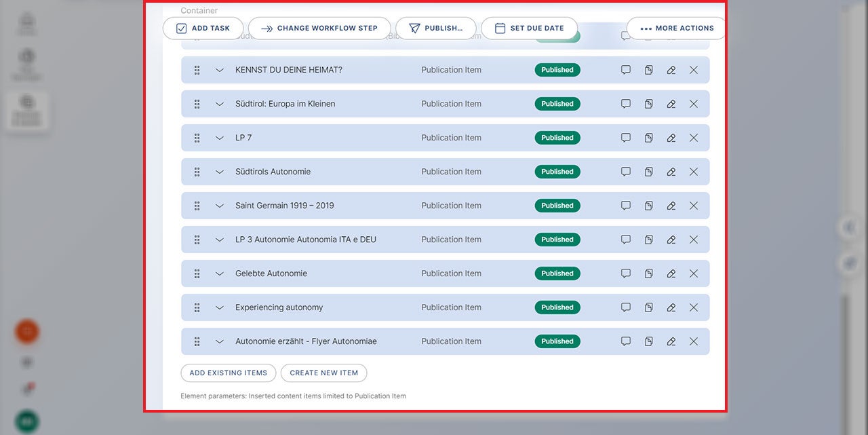
Task: Open comments for KENNST DU DEINE HEIMAT?
Action: [x=625, y=70]
